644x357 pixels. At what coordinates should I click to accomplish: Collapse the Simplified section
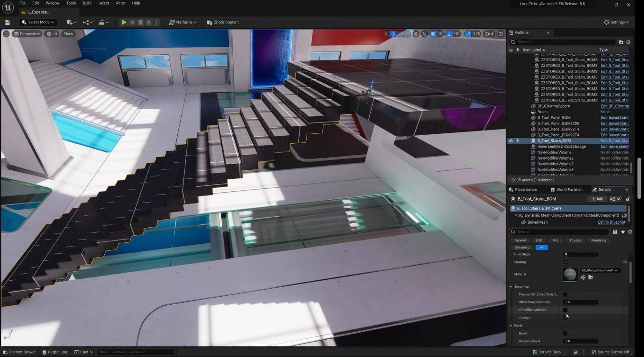click(511, 286)
